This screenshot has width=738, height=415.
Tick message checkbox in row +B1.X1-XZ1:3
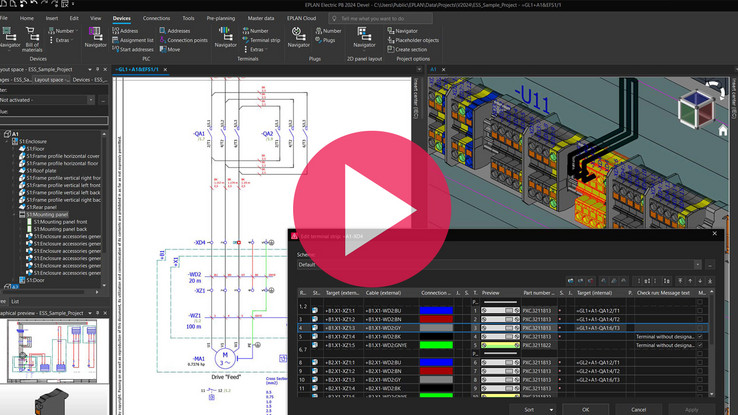click(x=700, y=328)
